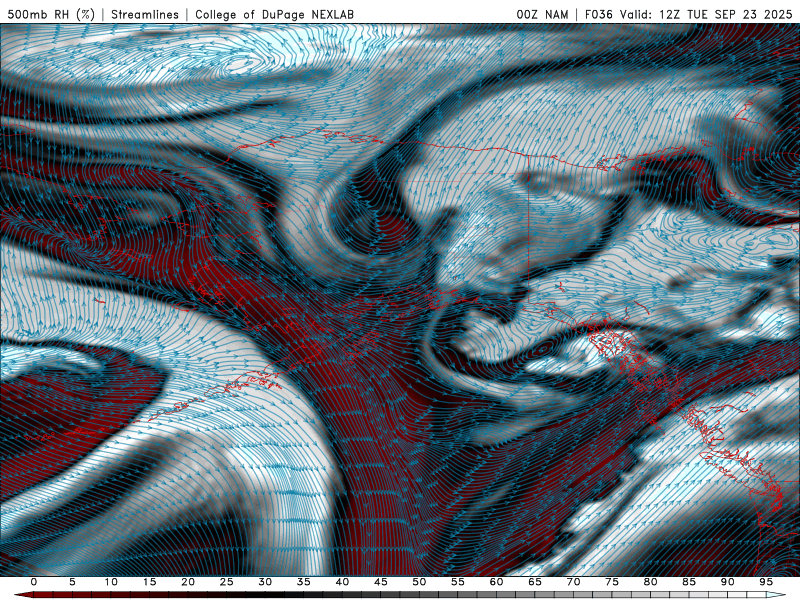Click the colorbar label '20'

(x=188, y=582)
